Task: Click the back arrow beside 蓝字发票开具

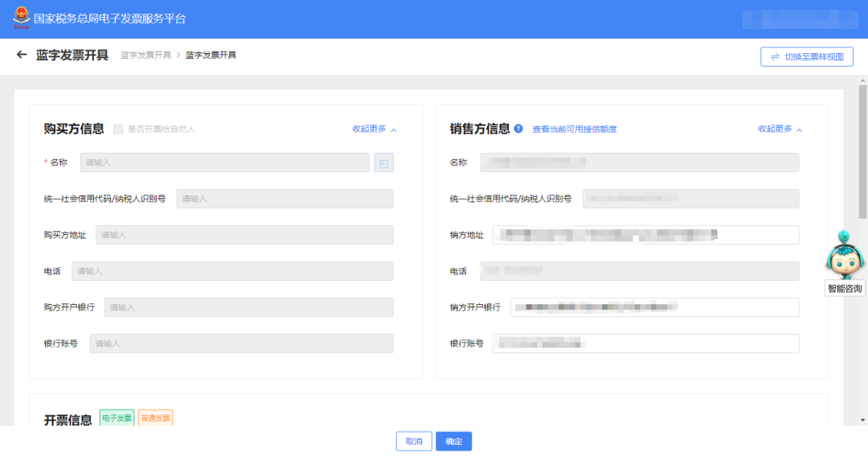Action: click(22, 56)
